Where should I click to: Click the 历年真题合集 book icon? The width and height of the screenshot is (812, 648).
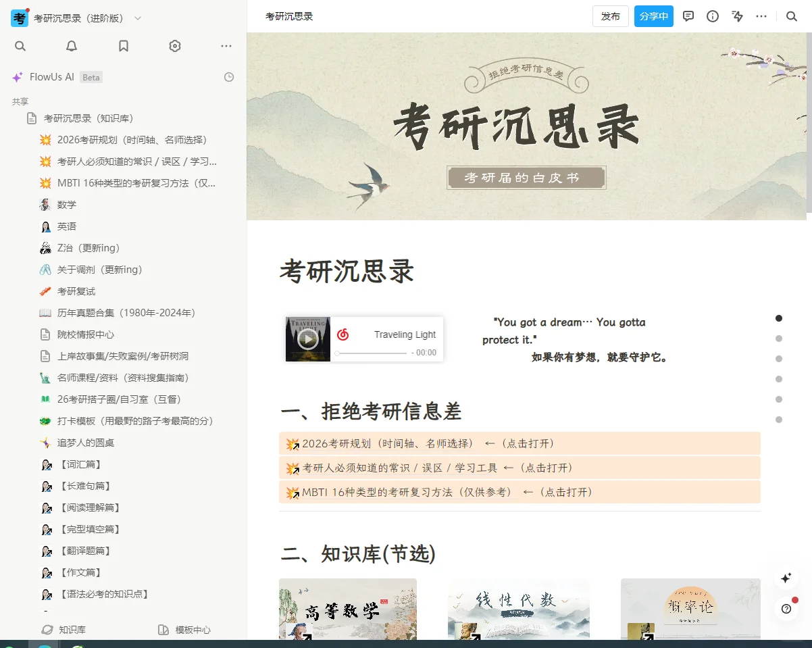(45, 313)
